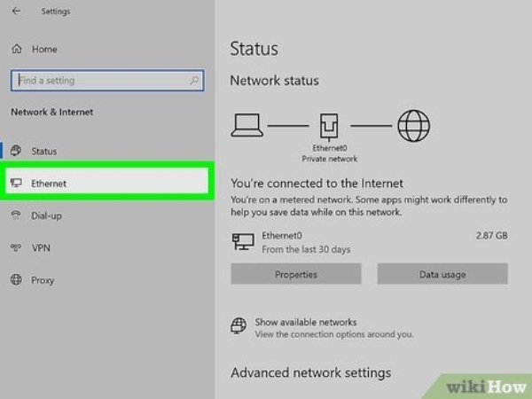Go to the VPN section
532x399 pixels.
pos(40,248)
